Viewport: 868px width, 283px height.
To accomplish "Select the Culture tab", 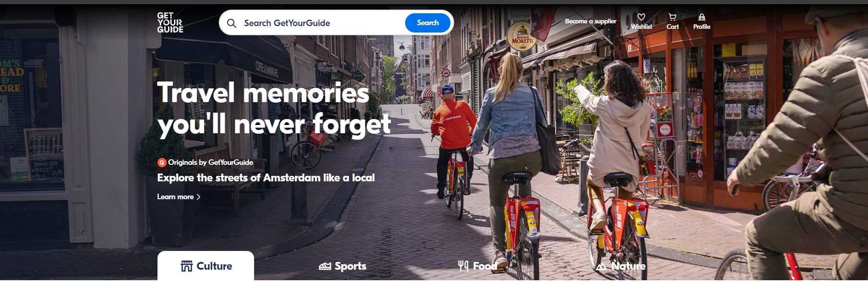I will pyautogui.click(x=206, y=266).
